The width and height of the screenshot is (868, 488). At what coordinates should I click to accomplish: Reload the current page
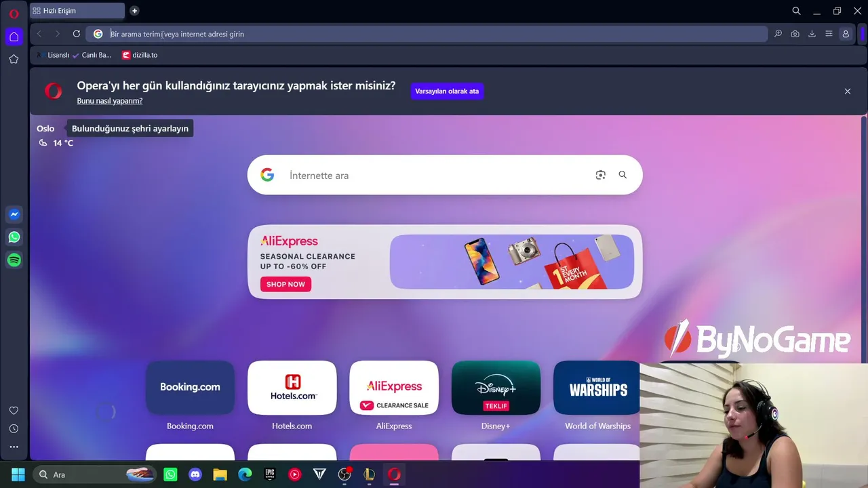click(77, 34)
